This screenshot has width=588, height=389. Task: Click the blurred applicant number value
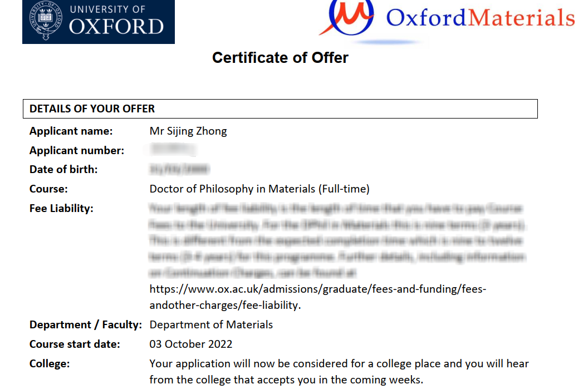[x=174, y=150]
